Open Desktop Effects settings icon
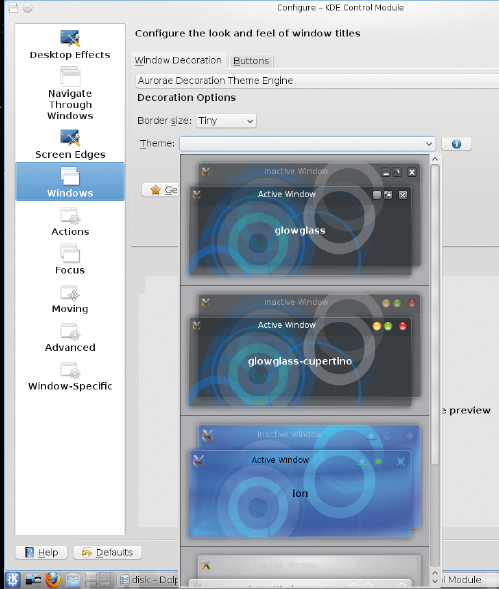Viewport: 499px width, 589px height. [x=70, y=38]
